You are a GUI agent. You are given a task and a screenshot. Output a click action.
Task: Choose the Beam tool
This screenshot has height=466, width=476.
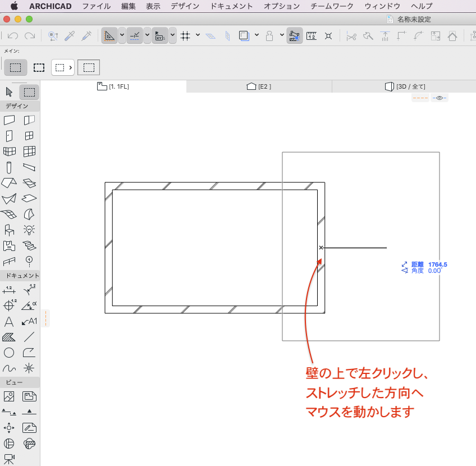click(x=29, y=167)
